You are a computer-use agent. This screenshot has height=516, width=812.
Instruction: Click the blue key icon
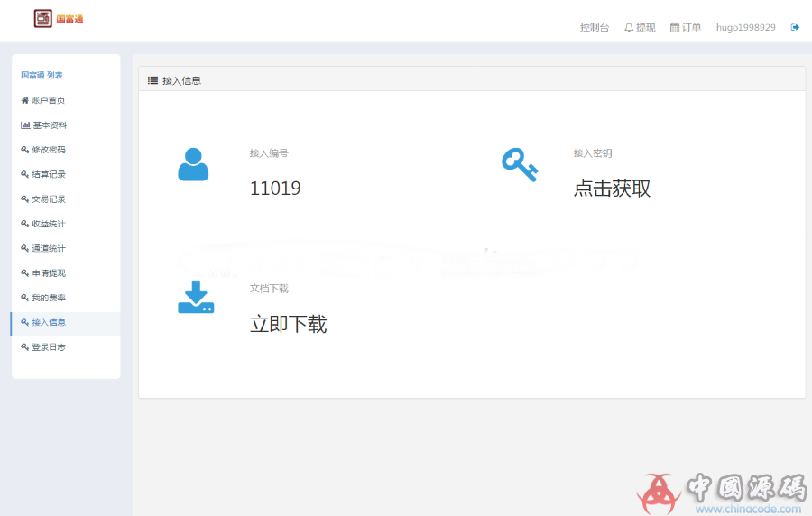click(520, 164)
